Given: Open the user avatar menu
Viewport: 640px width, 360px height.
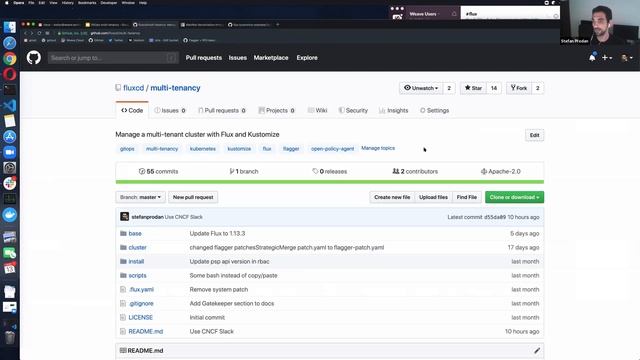Looking at the screenshot, I should 627,58.
